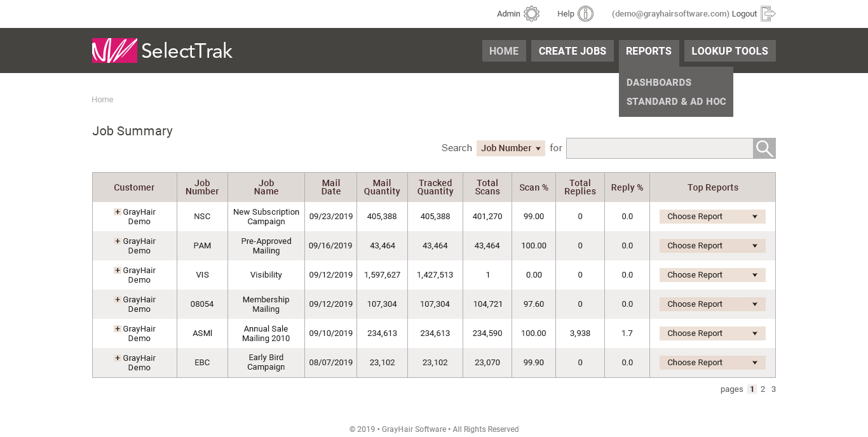
Task: Expand the 08054 job row plus icon
Action: (118, 300)
